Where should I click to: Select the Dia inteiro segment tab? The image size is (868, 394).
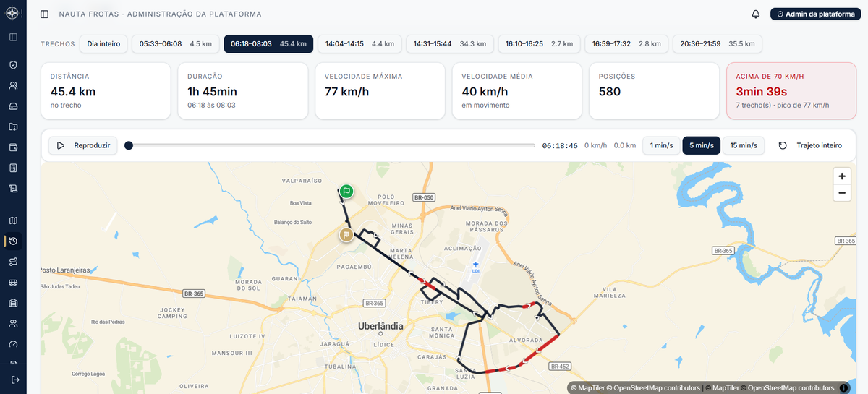click(x=103, y=44)
